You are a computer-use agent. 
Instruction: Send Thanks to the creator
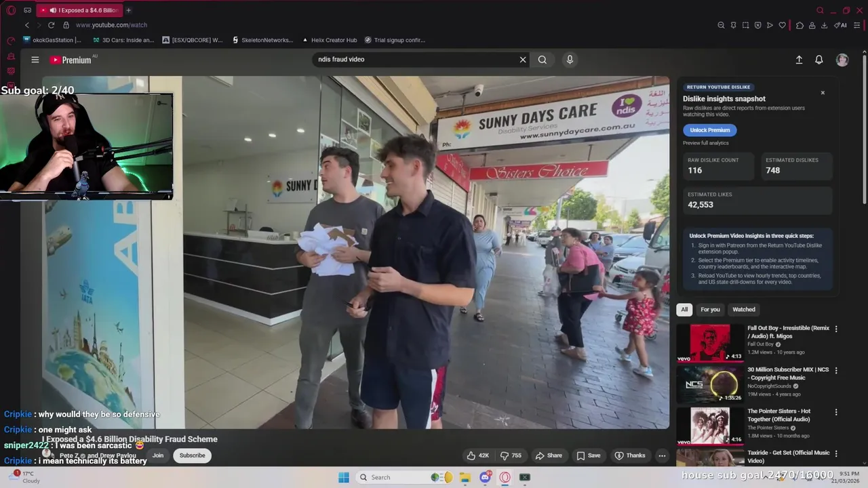(630, 455)
